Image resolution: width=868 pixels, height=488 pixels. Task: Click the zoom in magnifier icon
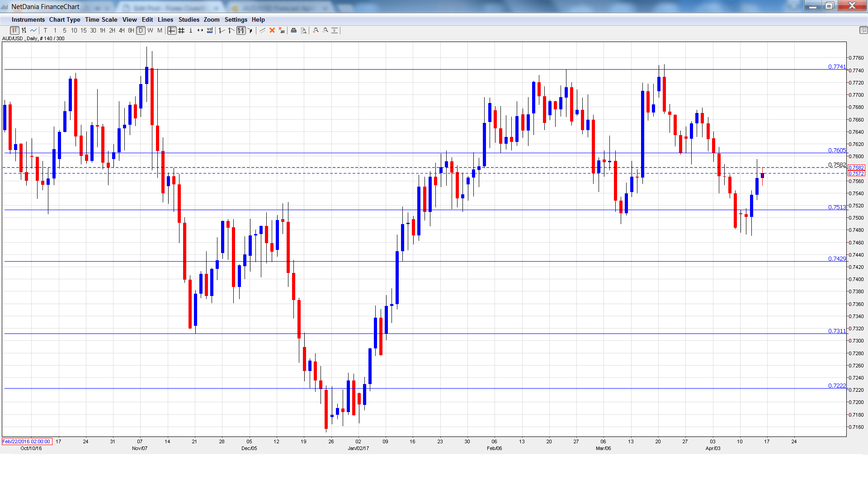point(316,30)
